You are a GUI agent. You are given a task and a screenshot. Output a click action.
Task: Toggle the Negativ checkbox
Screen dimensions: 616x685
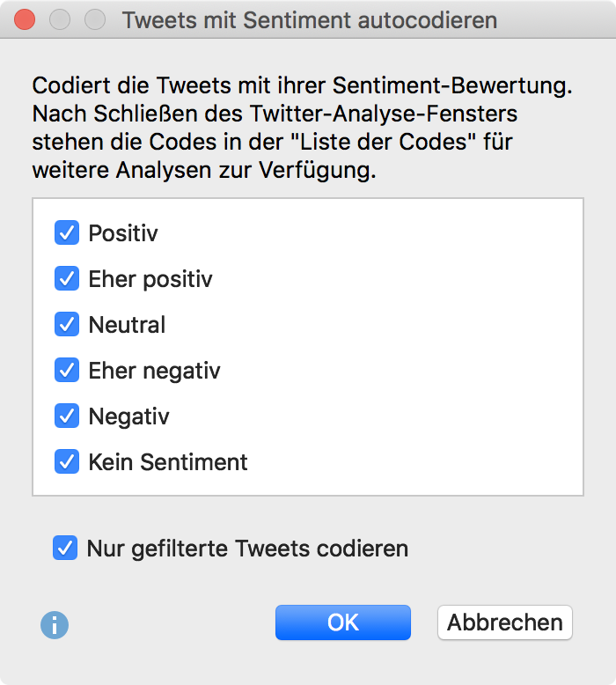pos(67,416)
